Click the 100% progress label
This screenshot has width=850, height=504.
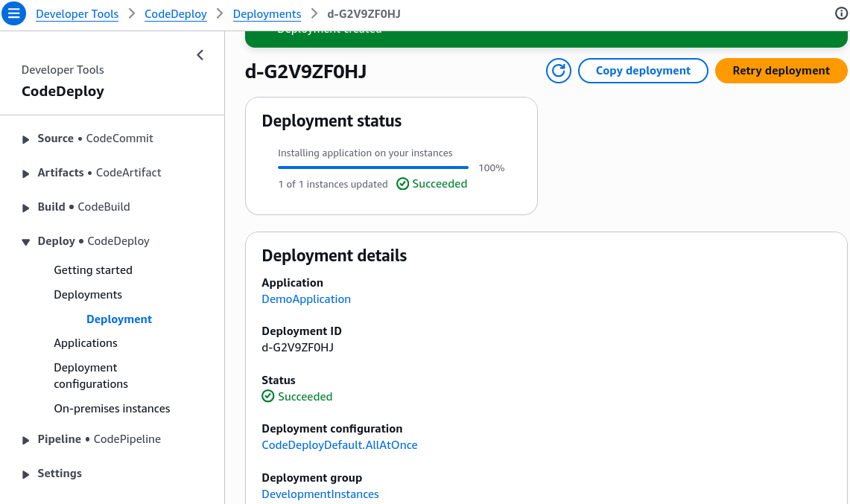[492, 168]
